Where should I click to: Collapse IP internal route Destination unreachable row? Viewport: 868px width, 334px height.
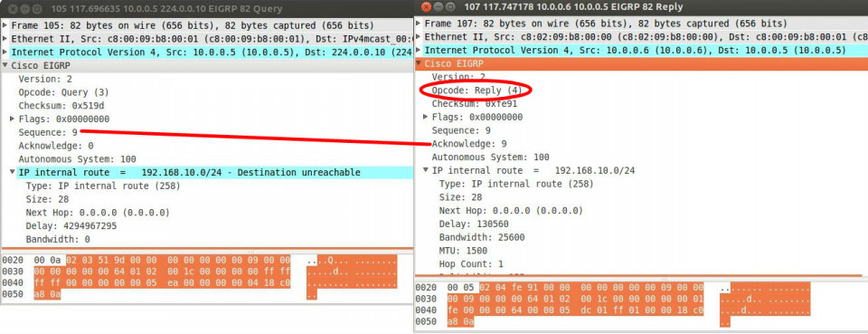point(12,172)
